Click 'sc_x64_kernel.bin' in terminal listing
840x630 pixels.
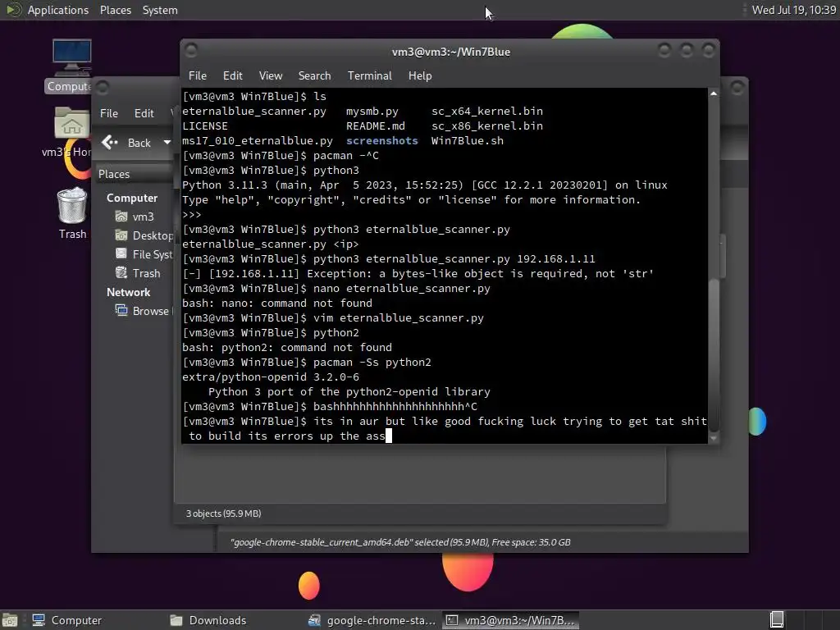(x=487, y=111)
